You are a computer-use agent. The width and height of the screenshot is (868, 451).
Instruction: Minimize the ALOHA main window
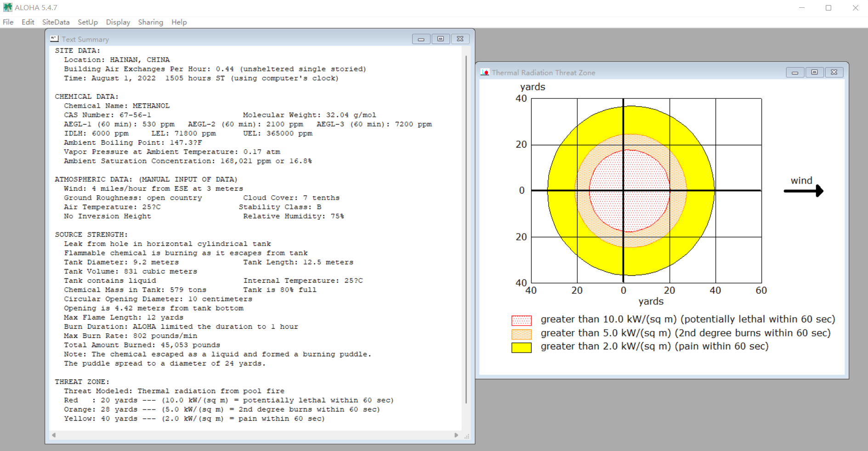[x=802, y=8]
